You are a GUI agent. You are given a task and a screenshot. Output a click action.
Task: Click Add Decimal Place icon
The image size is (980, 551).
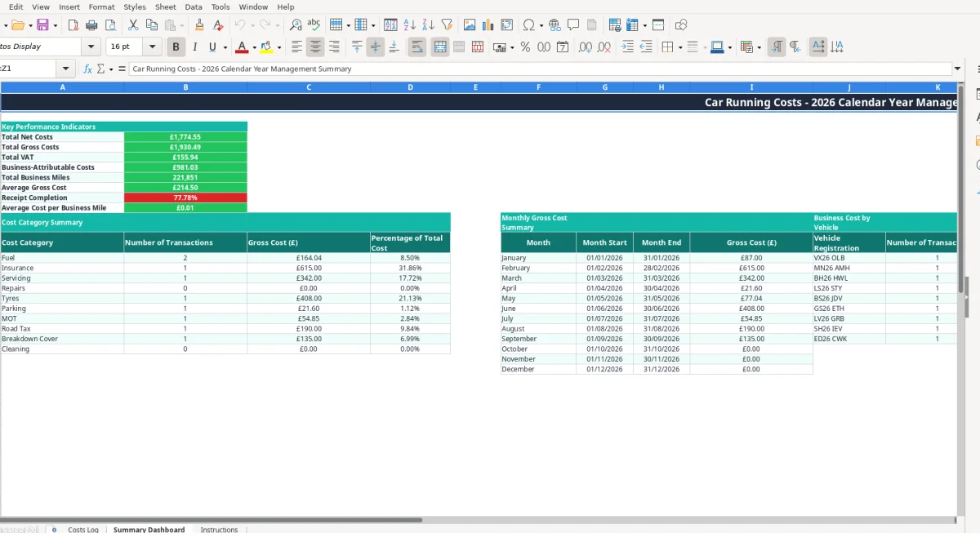pos(586,47)
